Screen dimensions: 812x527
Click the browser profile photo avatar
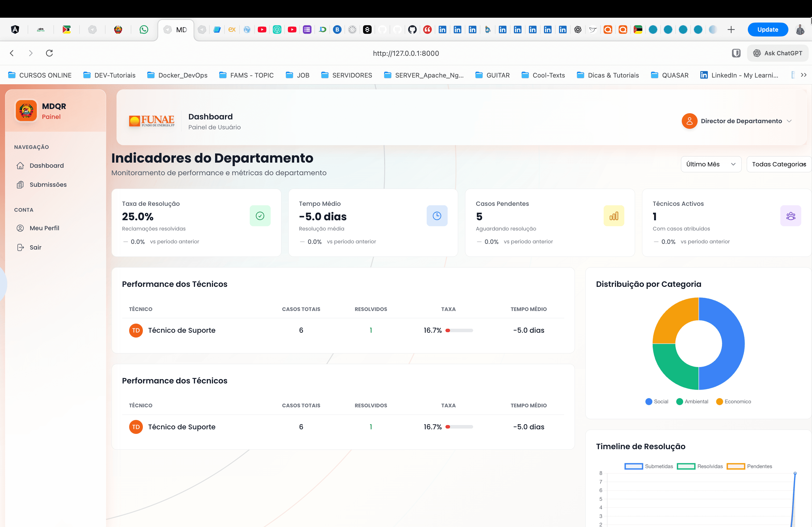click(800, 30)
